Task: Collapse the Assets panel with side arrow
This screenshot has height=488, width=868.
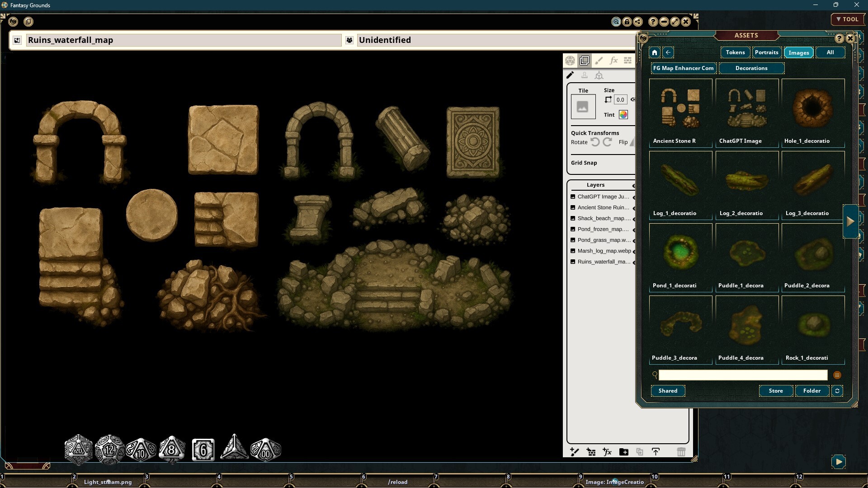Action: (851, 221)
